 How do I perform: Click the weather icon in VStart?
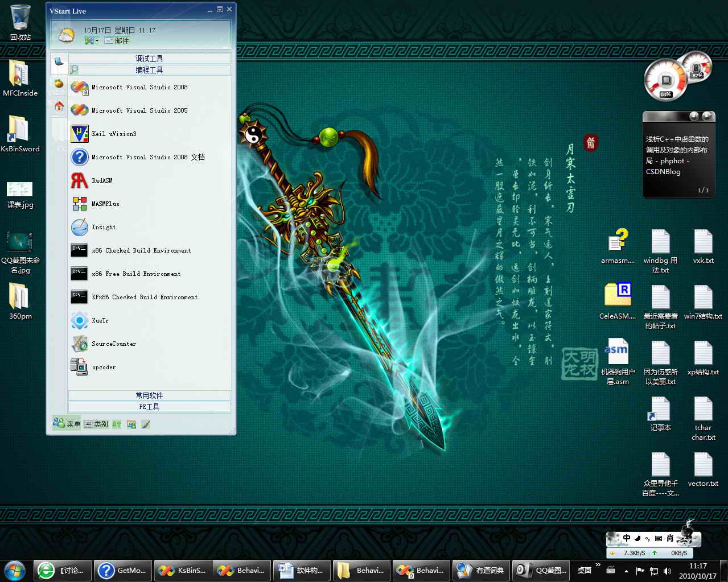click(66, 35)
